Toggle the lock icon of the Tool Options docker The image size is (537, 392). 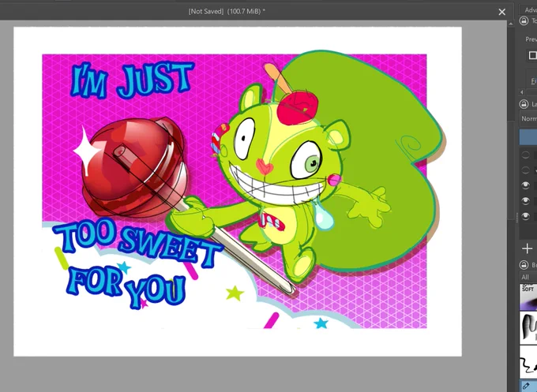click(524, 21)
